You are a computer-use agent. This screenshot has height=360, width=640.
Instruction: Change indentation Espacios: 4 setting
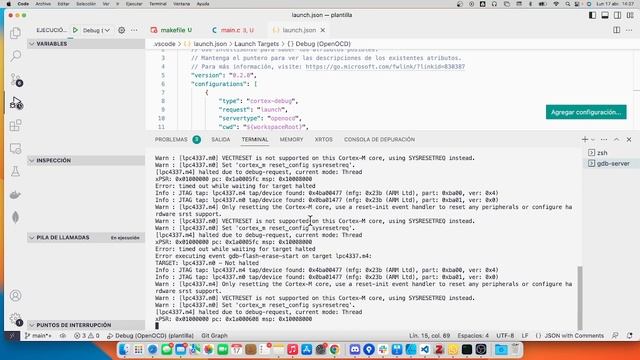pyautogui.click(x=473, y=336)
